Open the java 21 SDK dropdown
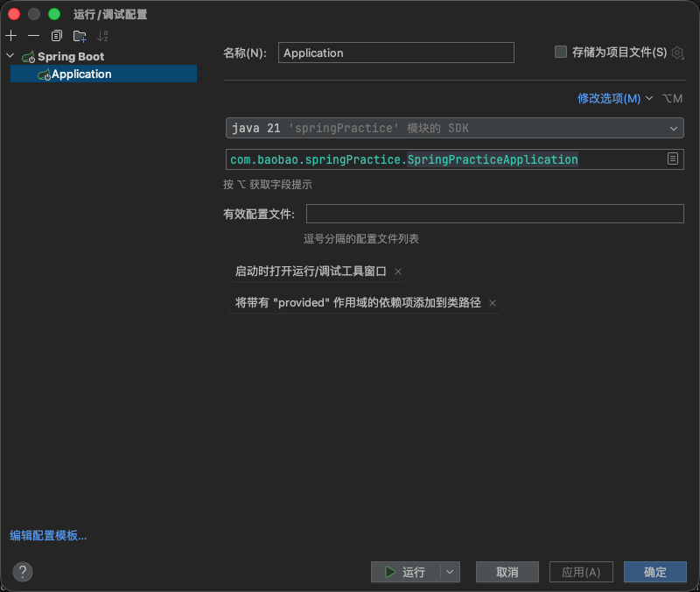The height and width of the screenshot is (592, 700). tap(455, 128)
